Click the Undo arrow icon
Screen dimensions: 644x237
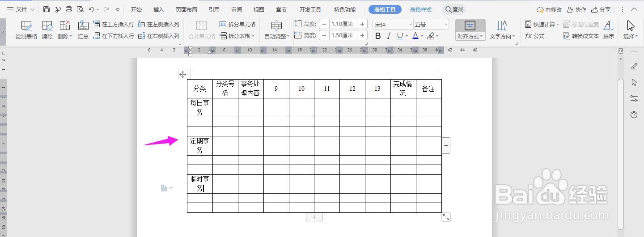(x=91, y=9)
